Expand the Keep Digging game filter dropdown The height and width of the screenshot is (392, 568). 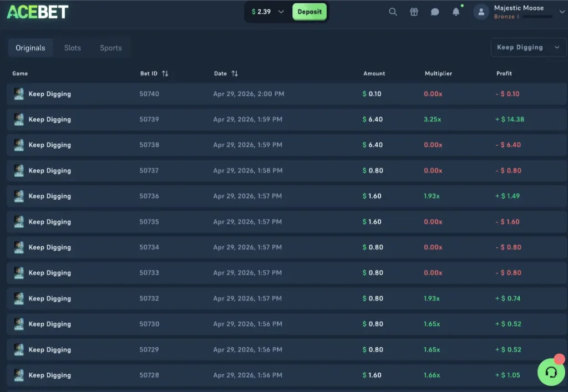click(x=528, y=47)
